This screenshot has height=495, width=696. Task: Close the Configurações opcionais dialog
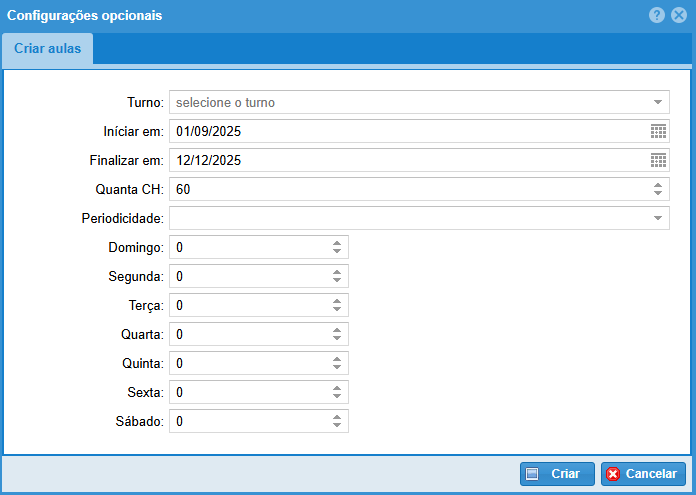[679, 15]
